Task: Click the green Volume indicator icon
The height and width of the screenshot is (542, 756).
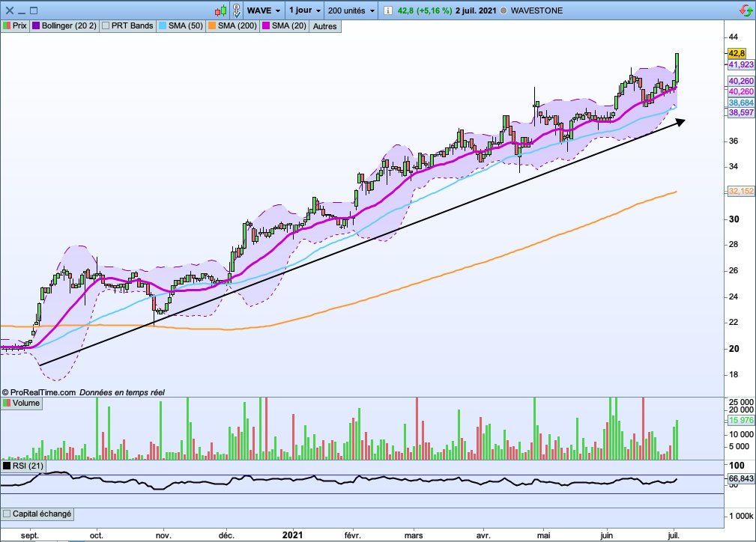Action: [x=7, y=403]
